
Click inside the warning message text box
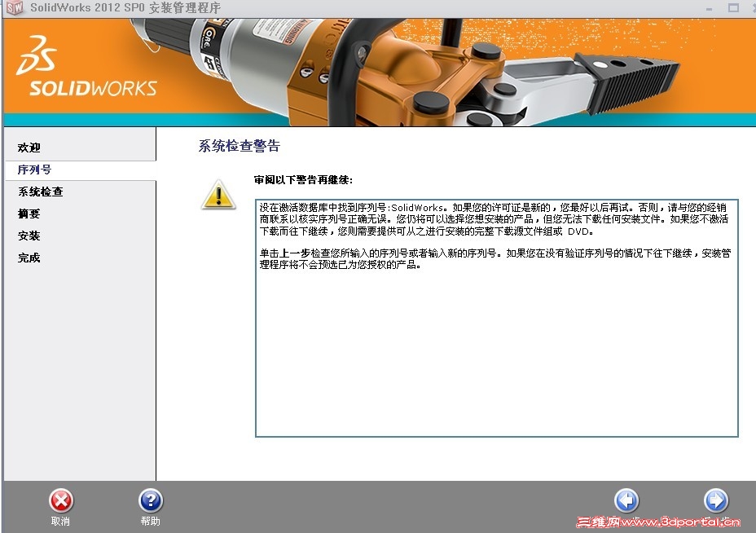click(497, 319)
